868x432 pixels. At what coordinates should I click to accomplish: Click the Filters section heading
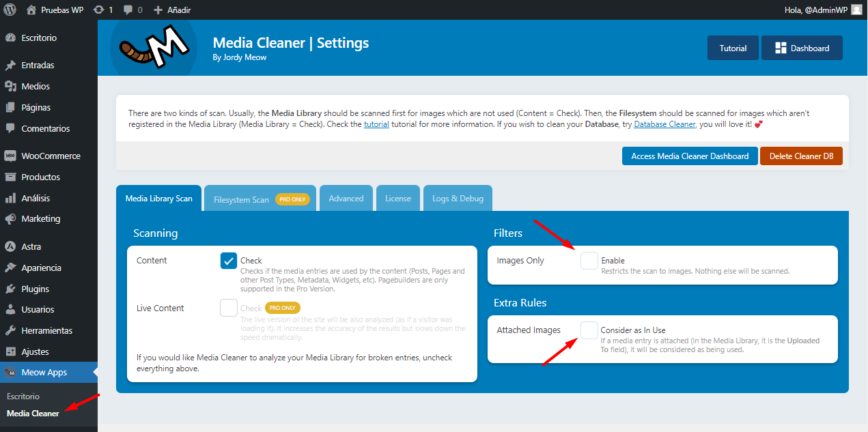coord(508,233)
